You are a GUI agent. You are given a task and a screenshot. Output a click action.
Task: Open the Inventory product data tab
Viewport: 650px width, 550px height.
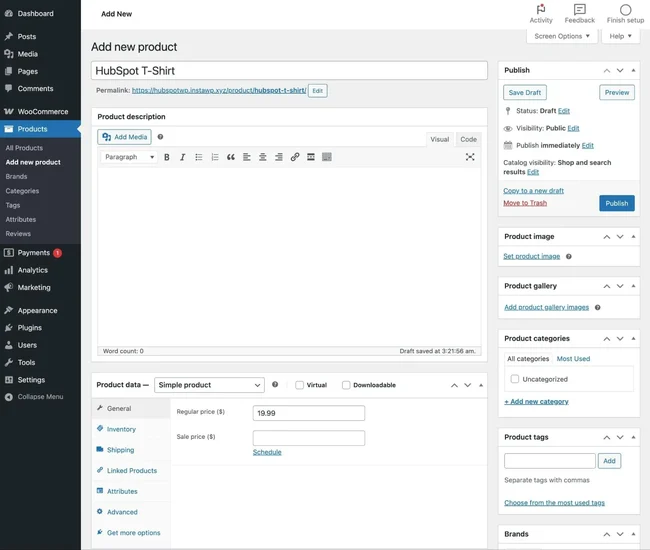(121, 429)
